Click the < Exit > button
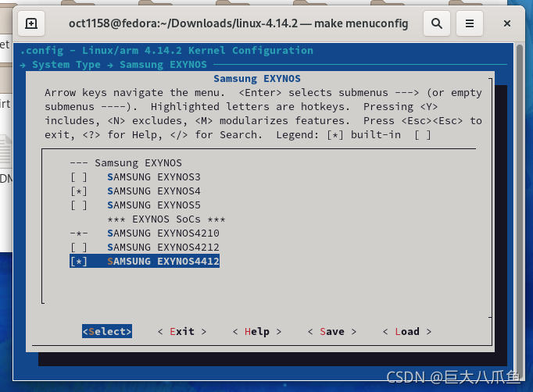 click(x=182, y=331)
